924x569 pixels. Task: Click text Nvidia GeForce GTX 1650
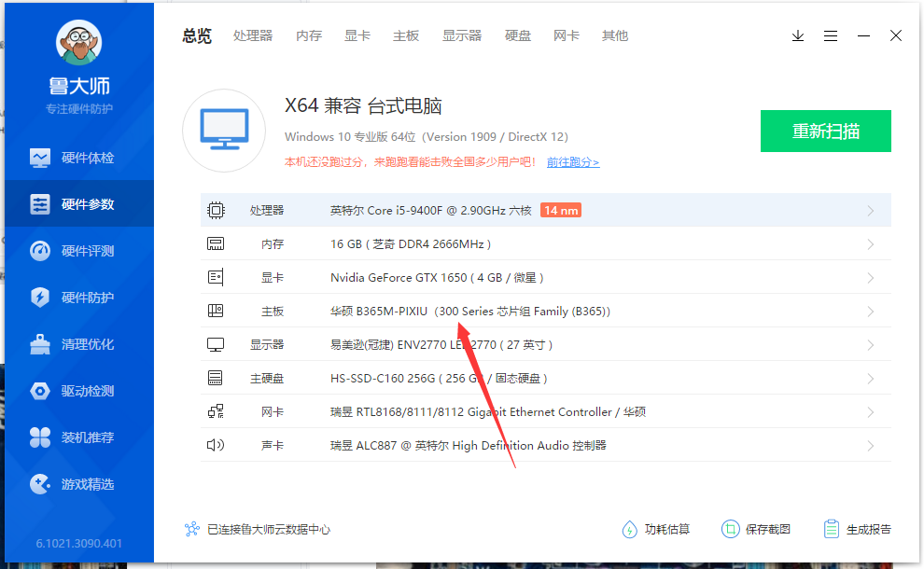coord(399,277)
